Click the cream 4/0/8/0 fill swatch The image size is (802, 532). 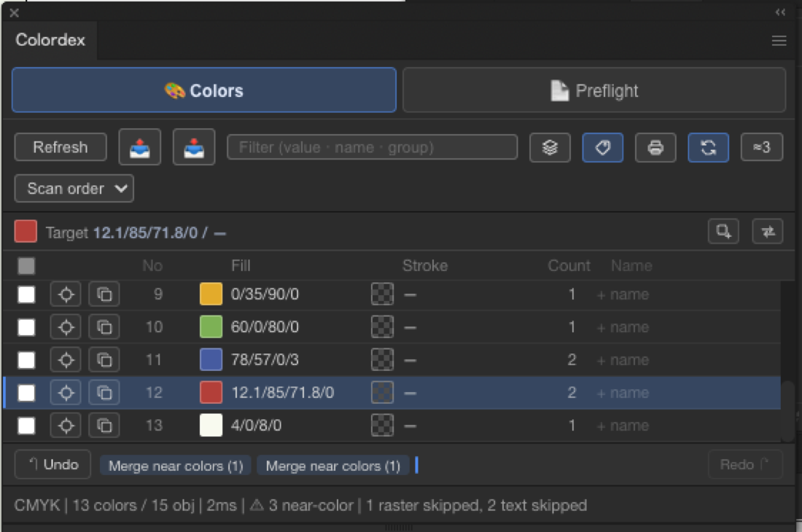211,425
